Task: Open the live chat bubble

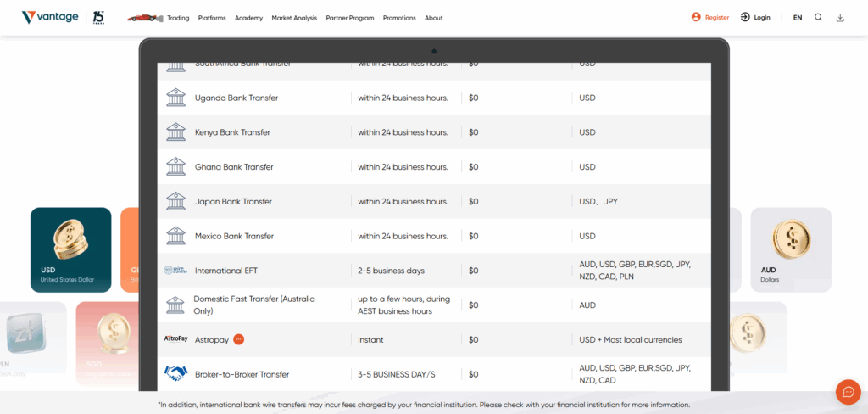Action: point(848,392)
